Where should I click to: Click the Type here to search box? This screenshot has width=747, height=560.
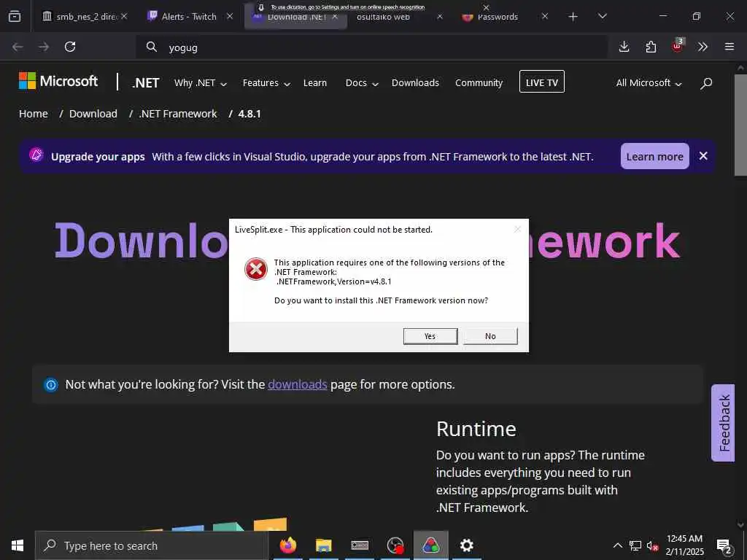click(152, 545)
